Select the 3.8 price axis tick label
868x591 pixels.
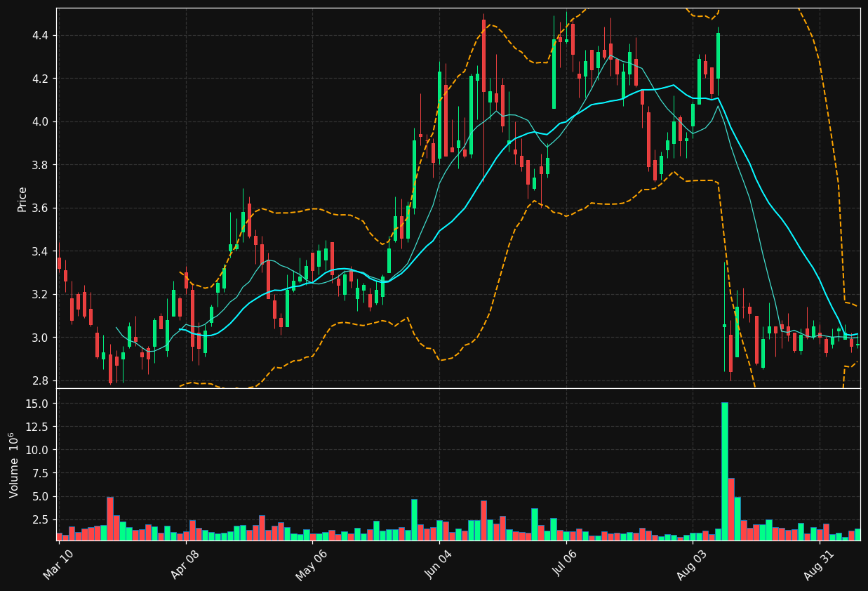tap(42, 165)
